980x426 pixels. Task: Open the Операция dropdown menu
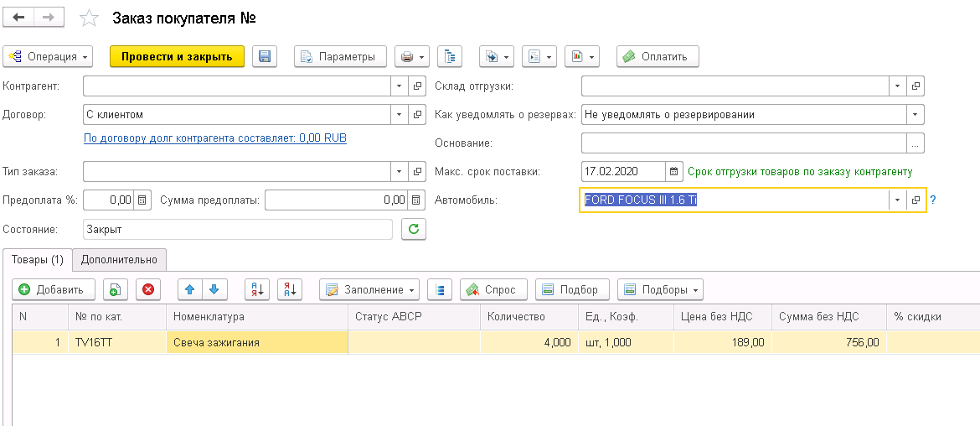(x=48, y=56)
